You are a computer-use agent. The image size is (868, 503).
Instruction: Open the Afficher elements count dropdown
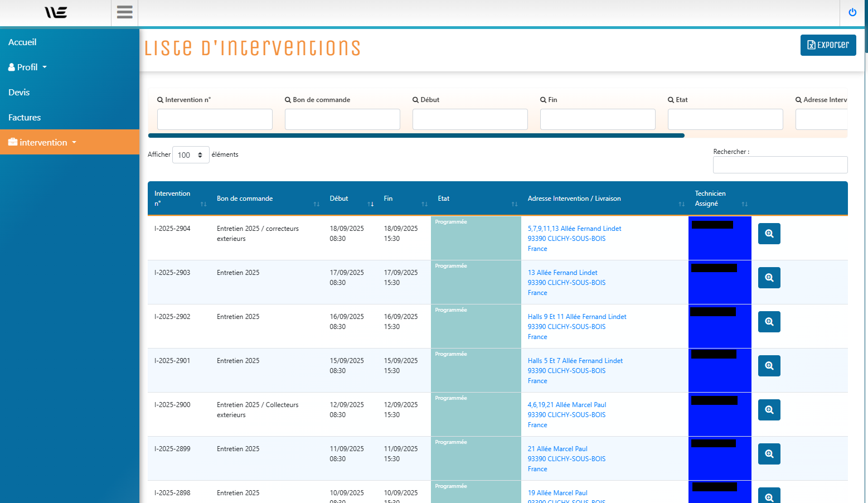(191, 155)
